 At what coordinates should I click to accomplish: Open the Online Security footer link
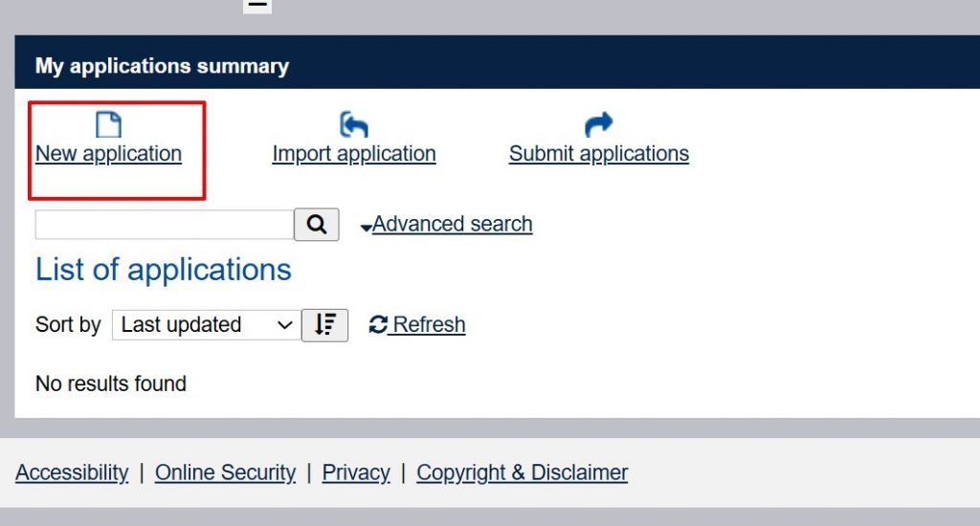coord(226,472)
